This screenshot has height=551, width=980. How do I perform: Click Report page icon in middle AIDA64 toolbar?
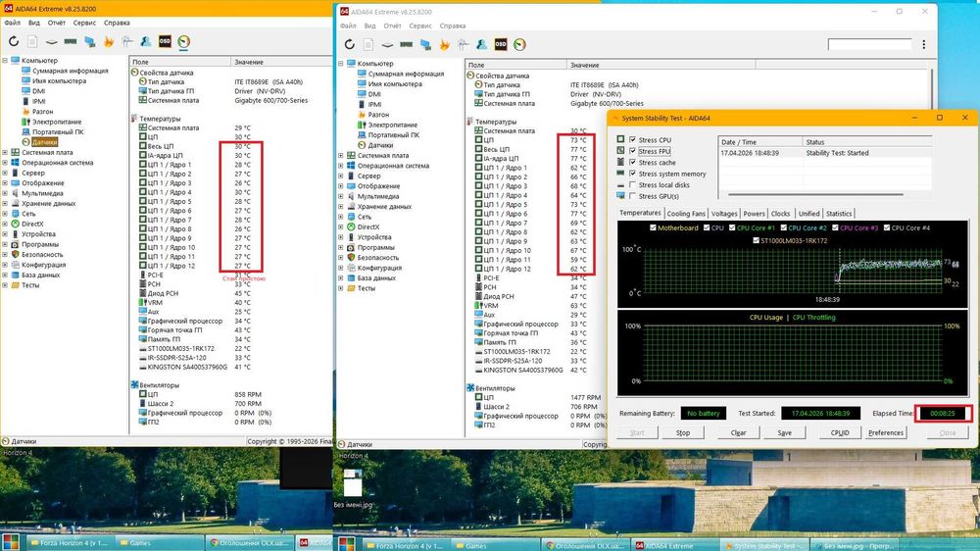pos(368,44)
